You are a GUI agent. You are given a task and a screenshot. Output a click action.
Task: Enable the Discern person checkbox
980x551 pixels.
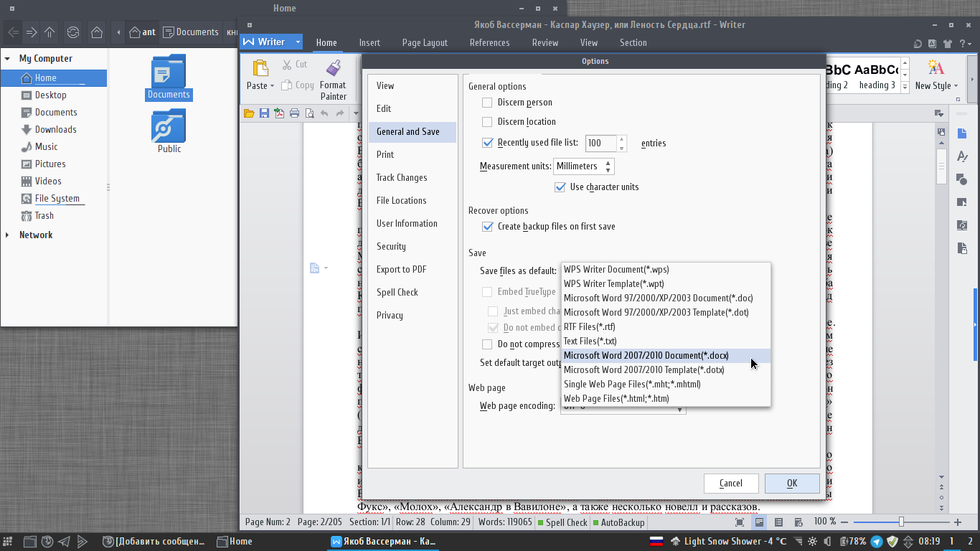pos(487,103)
